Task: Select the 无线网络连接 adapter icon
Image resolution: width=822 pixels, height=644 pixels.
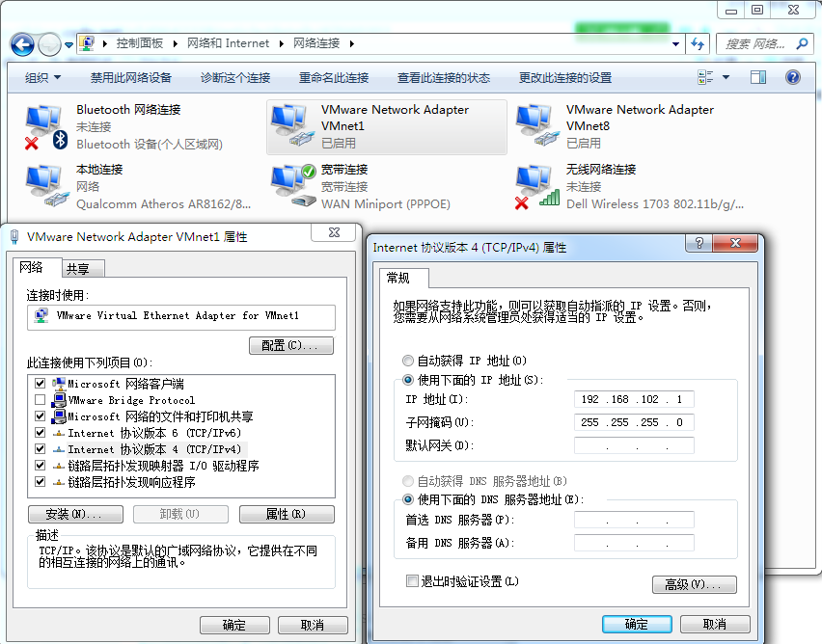Action: tap(537, 188)
